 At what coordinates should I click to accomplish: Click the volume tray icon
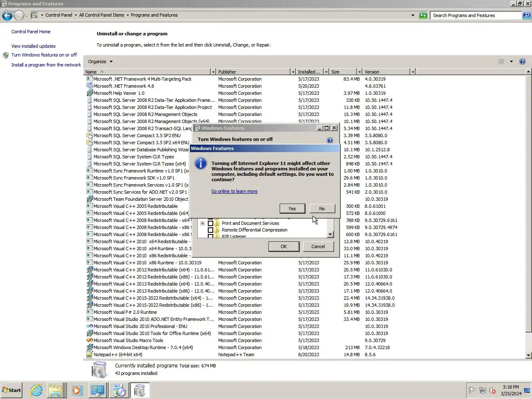(x=493, y=390)
